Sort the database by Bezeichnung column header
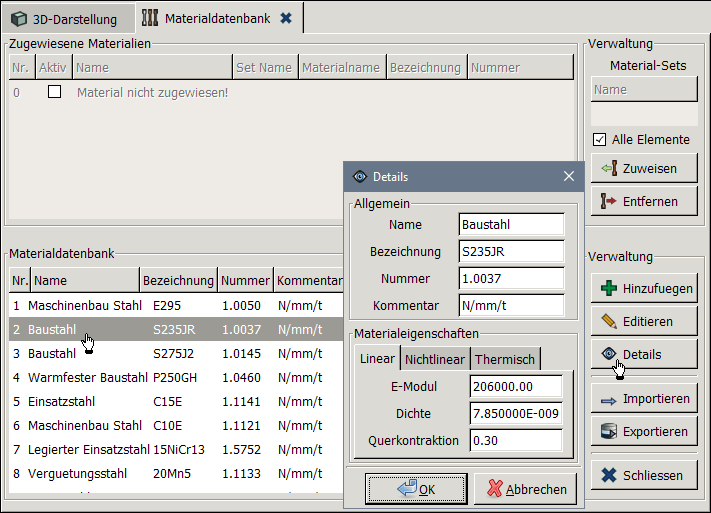711x513 pixels. [x=177, y=281]
